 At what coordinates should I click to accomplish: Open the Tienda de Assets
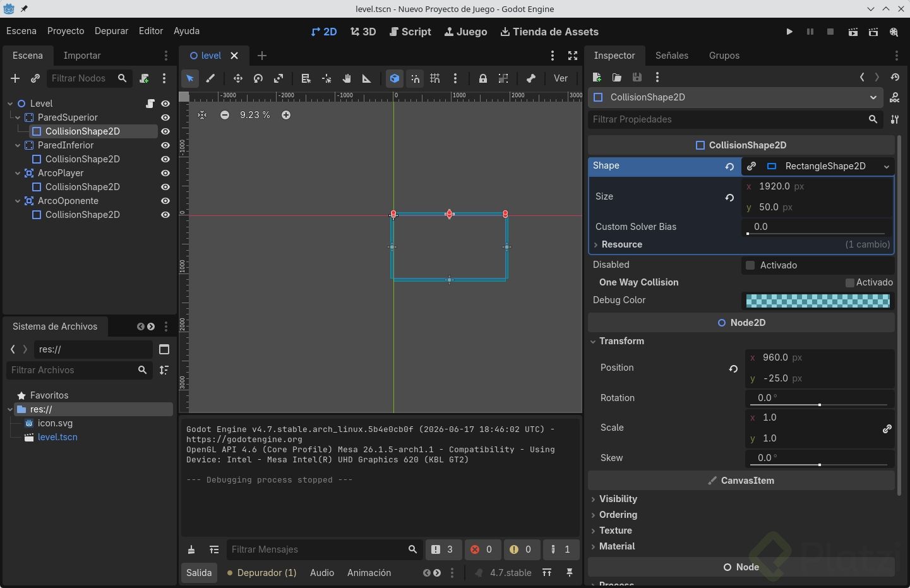pos(549,32)
